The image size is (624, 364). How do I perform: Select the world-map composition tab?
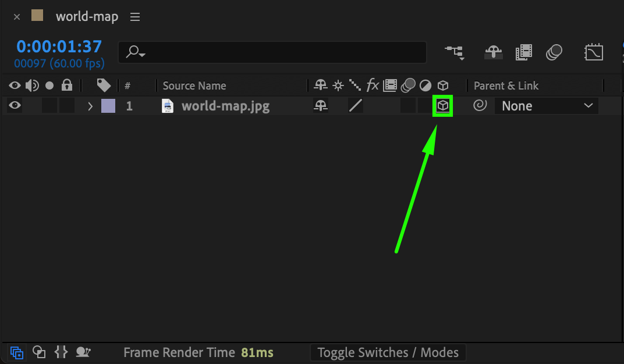(87, 17)
